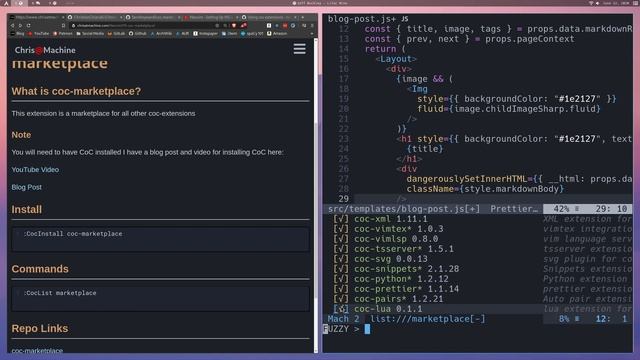Click the Wi-Fi icon in system tray

591,3
